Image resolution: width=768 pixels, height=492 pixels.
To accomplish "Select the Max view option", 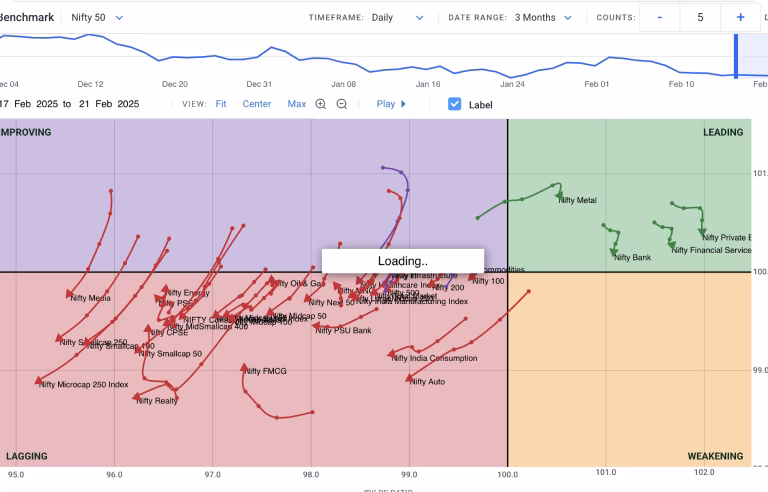I will click(297, 104).
